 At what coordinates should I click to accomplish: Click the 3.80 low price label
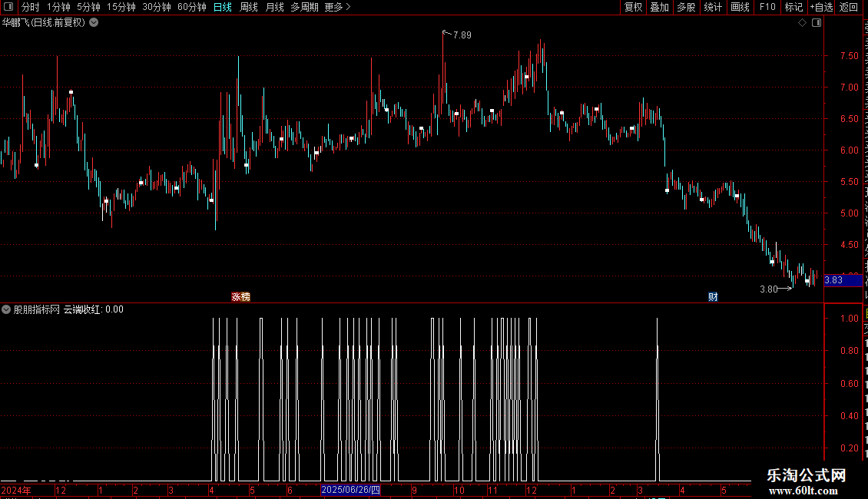[x=769, y=289]
